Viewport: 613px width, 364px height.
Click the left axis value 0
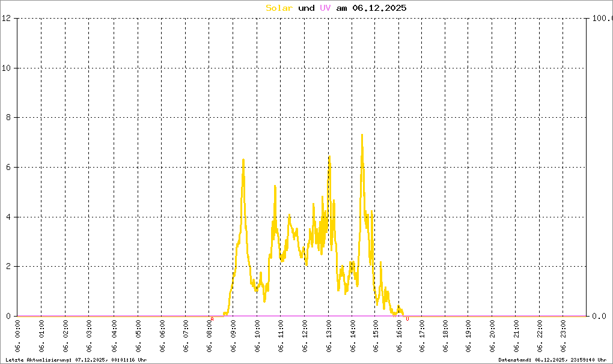(x=8, y=316)
